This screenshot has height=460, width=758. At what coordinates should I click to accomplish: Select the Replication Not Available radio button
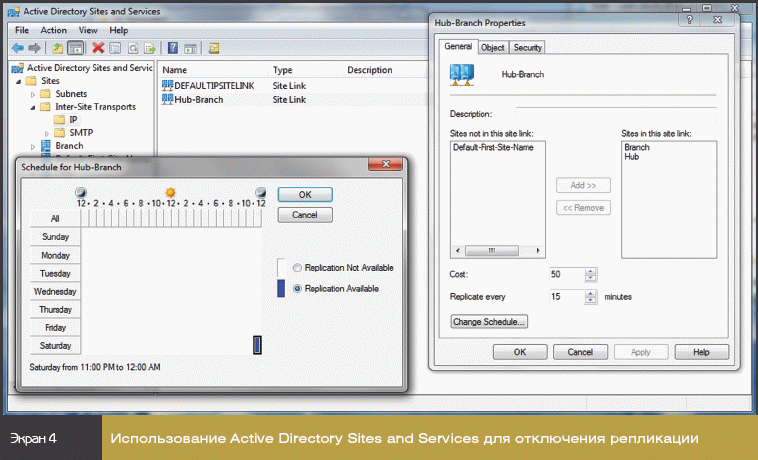pyautogui.click(x=297, y=268)
